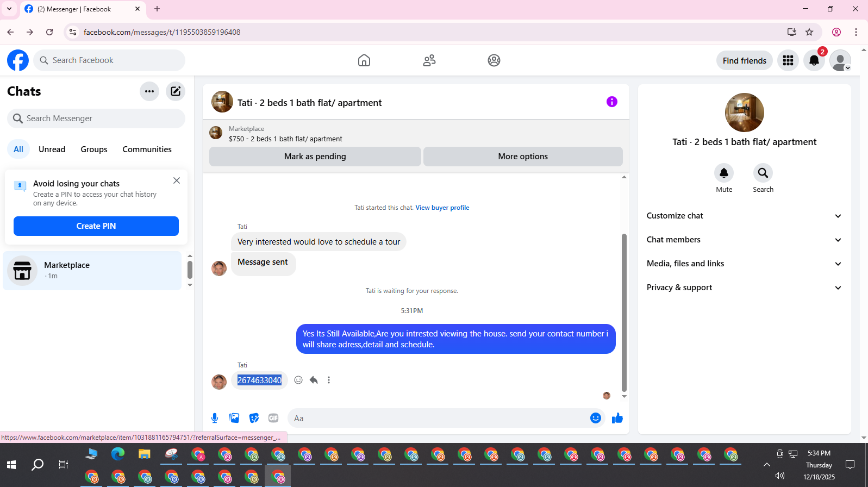Open a new browser tab

click(157, 9)
